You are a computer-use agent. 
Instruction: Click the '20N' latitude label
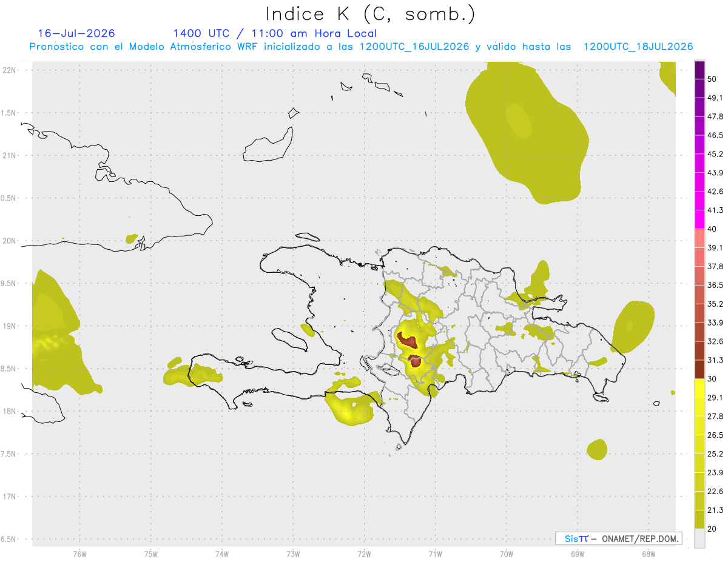[x=9, y=241]
